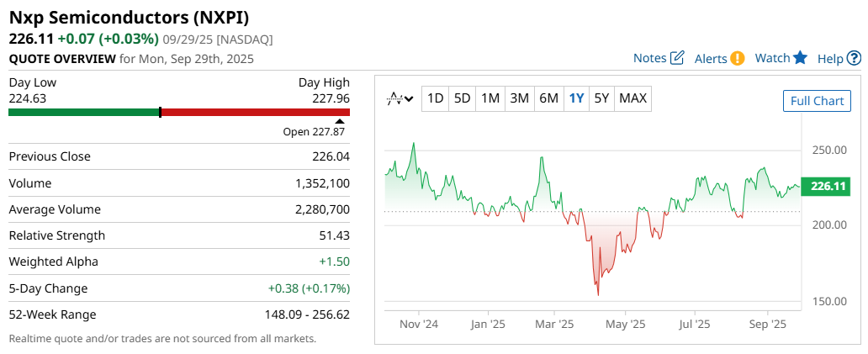
Task: Select the 1Y chart period
Action: pyautogui.click(x=576, y=98)
